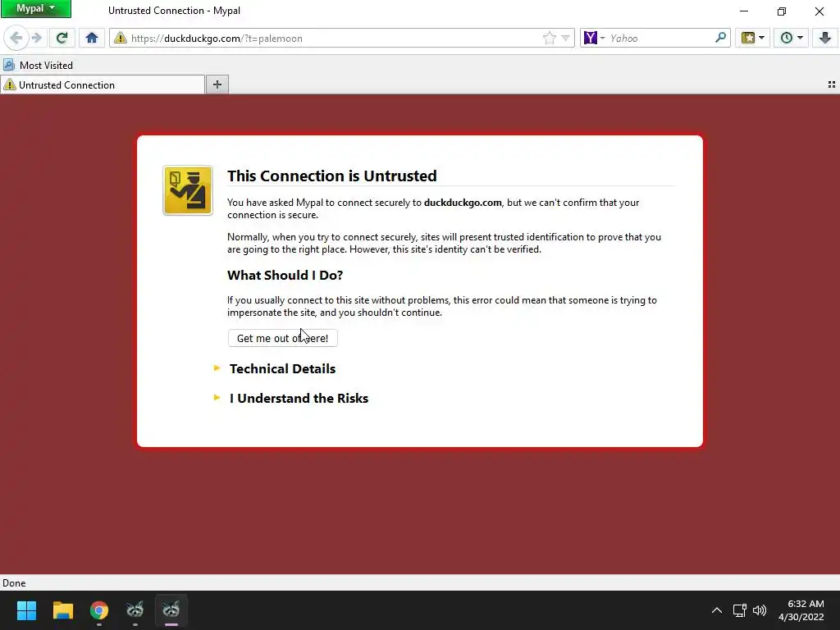Click the Done status bar text
The width and height of the screenshot is (840, 630).
pyautogui.click(x=14, y=583)
